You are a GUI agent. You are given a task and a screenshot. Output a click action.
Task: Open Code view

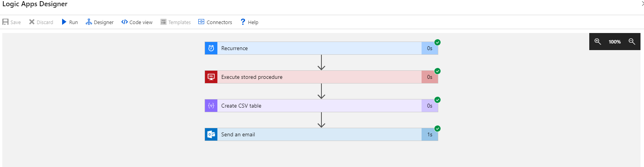[x=137, y=22]
